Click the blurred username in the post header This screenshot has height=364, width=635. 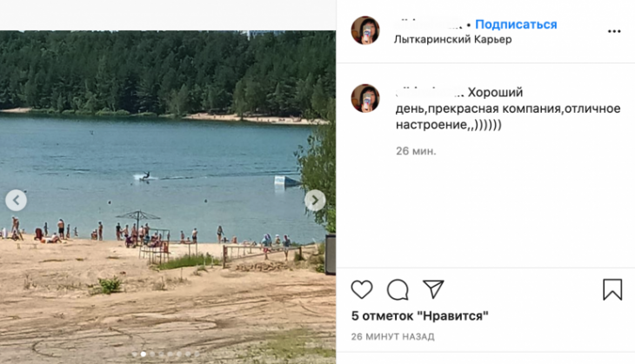click(x=428, y=24)
